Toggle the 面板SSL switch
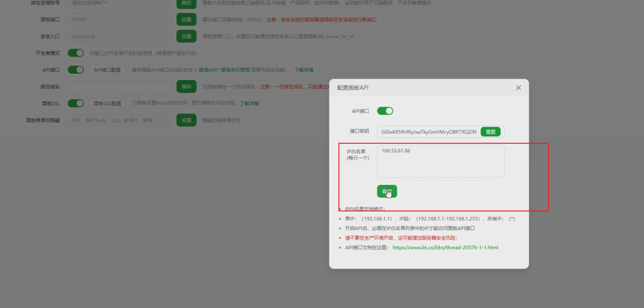644x308 pixels. pos(76,103)
